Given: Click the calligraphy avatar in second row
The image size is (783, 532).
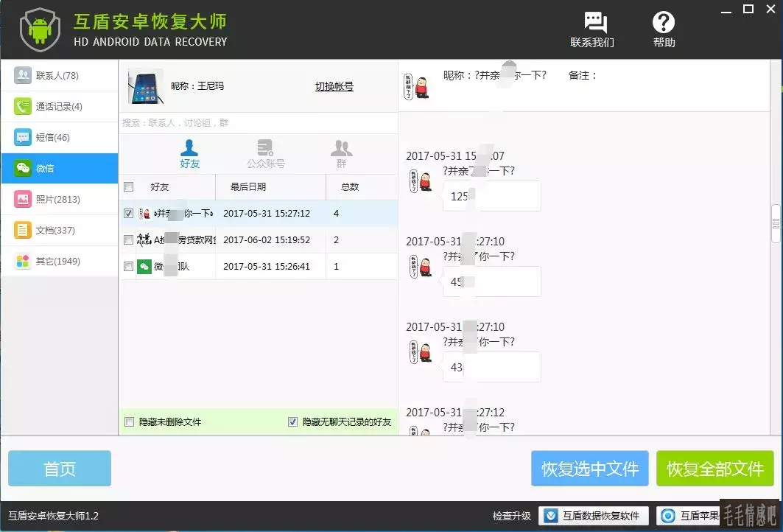Looking at the screenshot, I should click(144, 239).
